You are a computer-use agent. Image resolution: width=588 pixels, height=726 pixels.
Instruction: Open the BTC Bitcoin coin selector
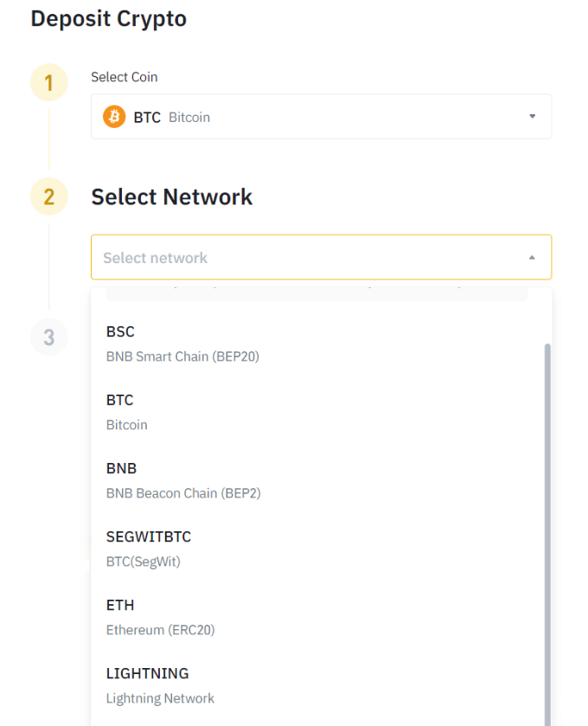click(x=320, y=117)
